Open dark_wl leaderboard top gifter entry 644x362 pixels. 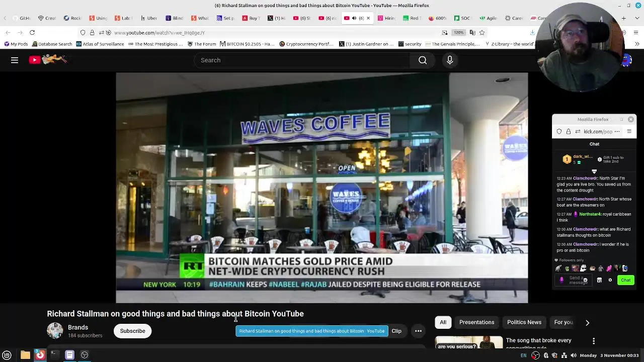tap(578, 159)
